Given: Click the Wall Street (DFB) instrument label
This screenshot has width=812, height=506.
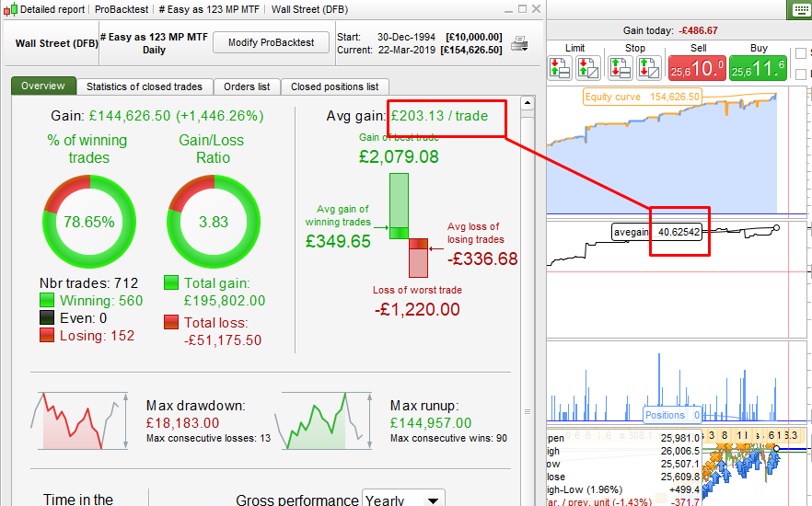Looking at the screenshot, I should click(57, 43).
